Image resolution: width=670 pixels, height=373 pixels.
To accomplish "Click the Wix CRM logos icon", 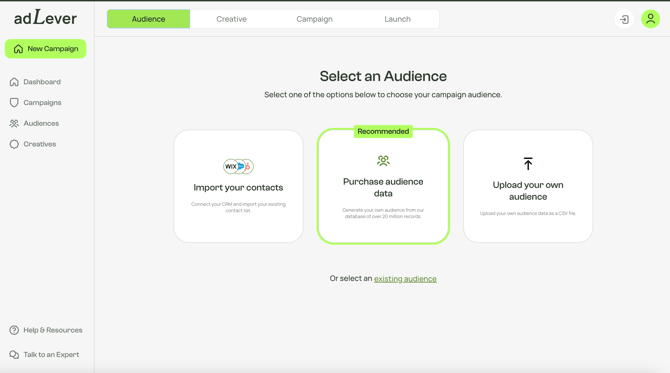I will point(238,166).
